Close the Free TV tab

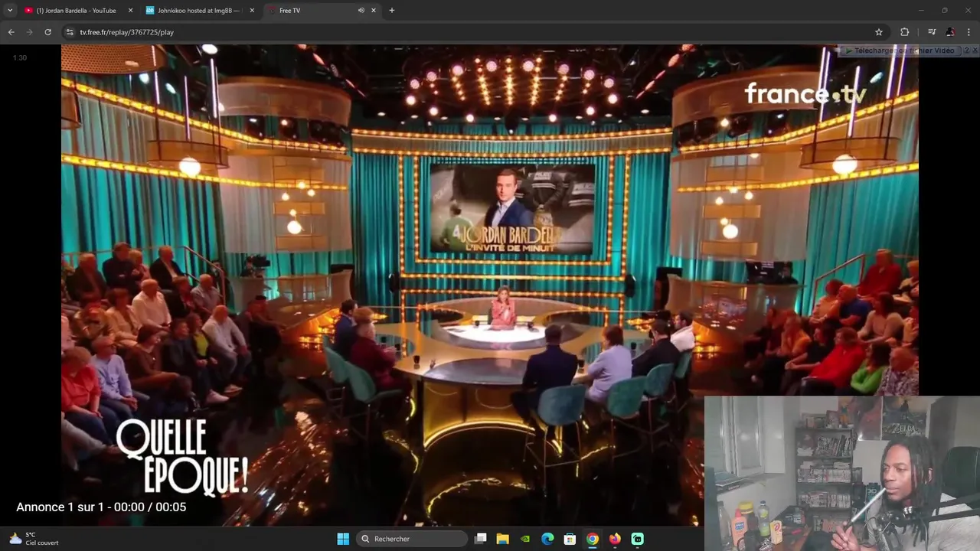click(374, 11)
